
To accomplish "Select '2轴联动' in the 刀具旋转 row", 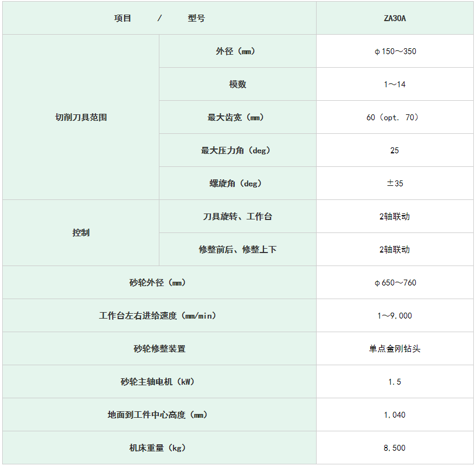I will pyautogui.click(x=395, y=217).
